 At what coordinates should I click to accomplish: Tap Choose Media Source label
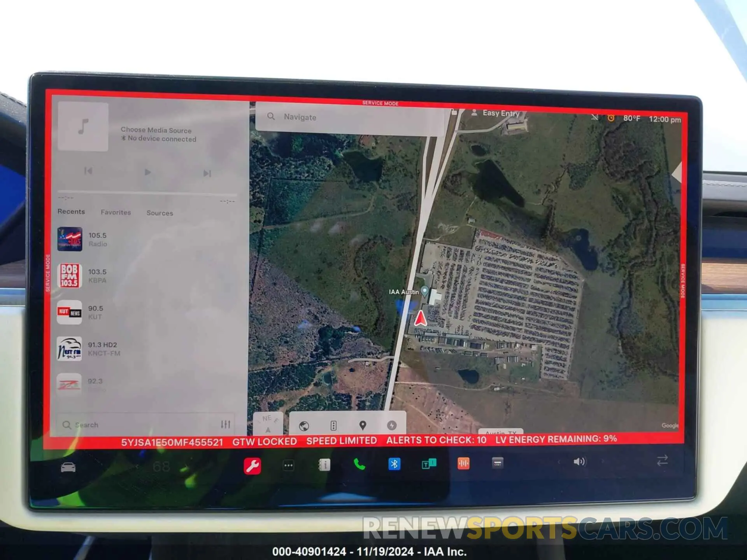pyautogui.click(x=156, y=130)
